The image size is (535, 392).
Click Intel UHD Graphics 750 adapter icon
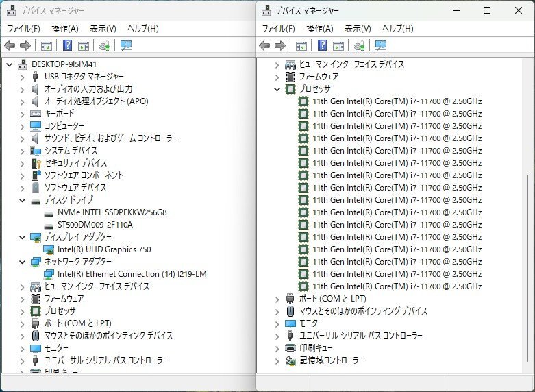[x=49, y=249]
